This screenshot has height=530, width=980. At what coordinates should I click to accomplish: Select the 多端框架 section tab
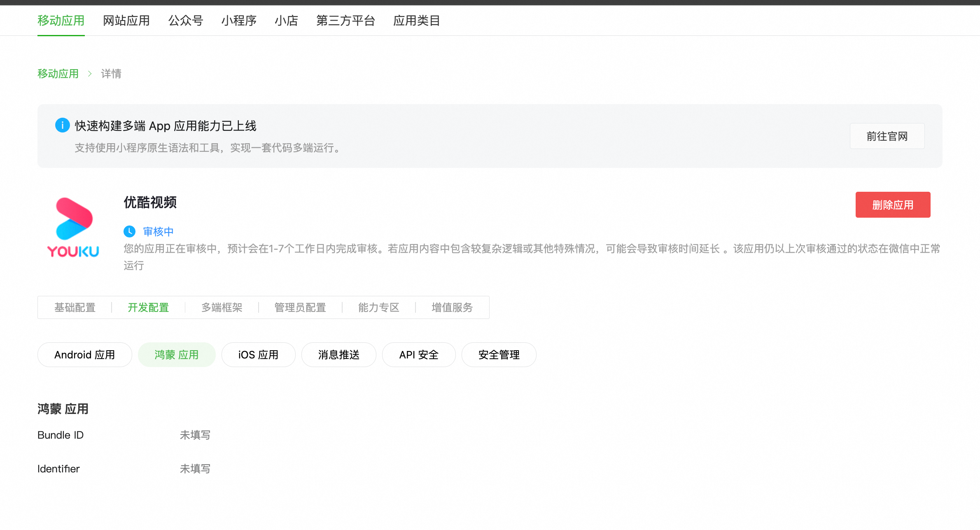222,307
